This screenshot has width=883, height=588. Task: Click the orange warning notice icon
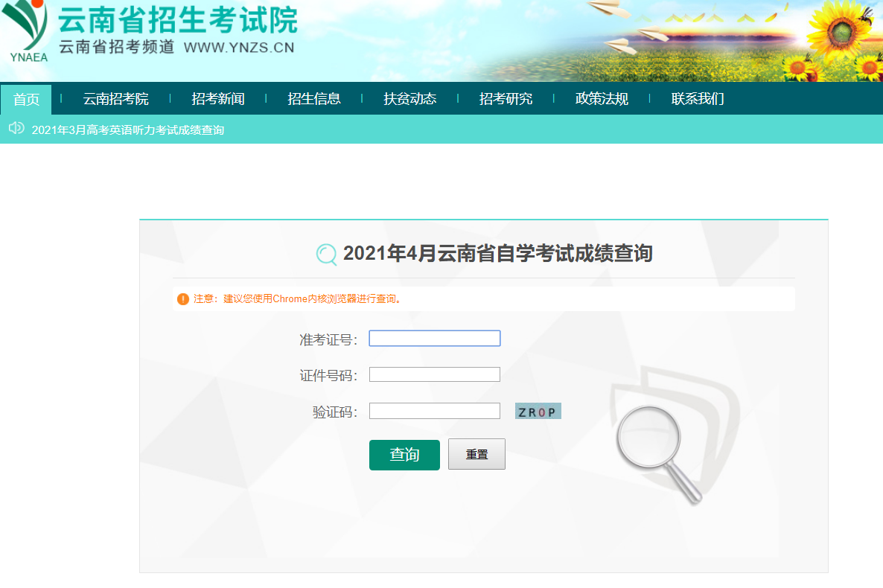tap(183, 299)
